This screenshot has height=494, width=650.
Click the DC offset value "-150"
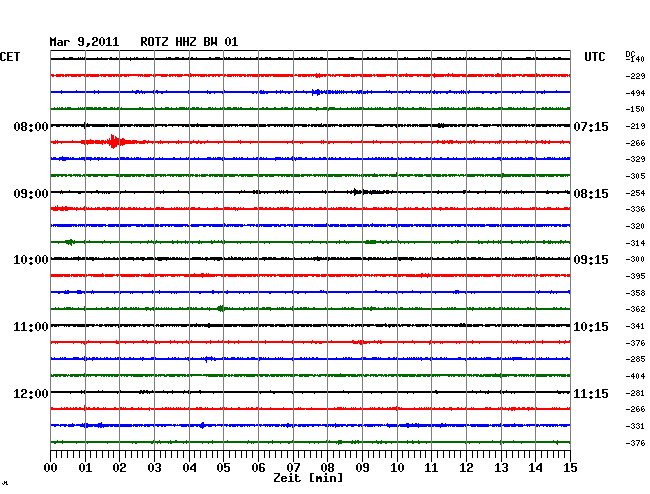[635, 109]
